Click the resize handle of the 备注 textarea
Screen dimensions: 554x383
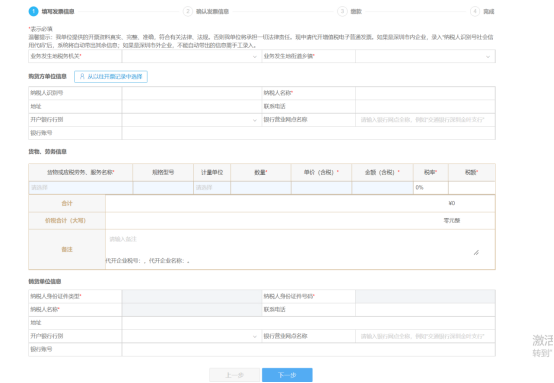[x=476, y=252]
